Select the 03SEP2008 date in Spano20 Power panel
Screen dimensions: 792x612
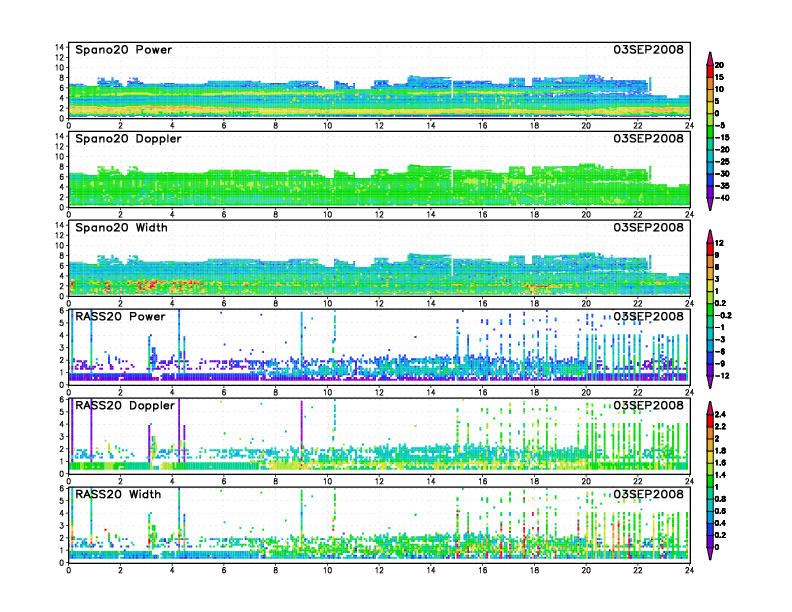point(649,49)
